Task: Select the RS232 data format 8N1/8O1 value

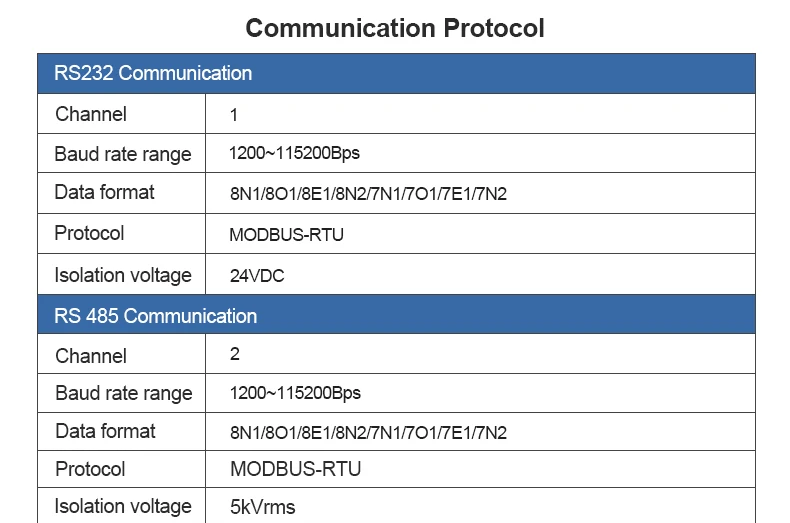Action: point(368,194)
